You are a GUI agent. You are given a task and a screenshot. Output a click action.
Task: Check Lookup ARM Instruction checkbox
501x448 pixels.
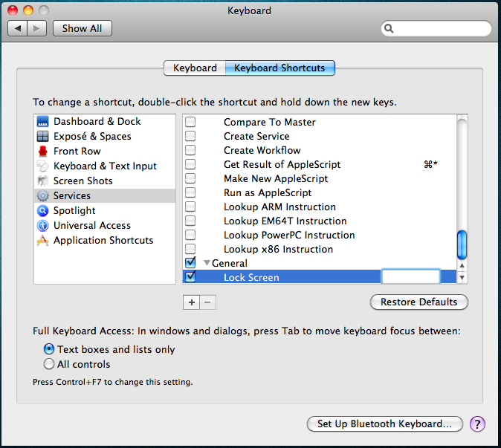coord(190,207)
